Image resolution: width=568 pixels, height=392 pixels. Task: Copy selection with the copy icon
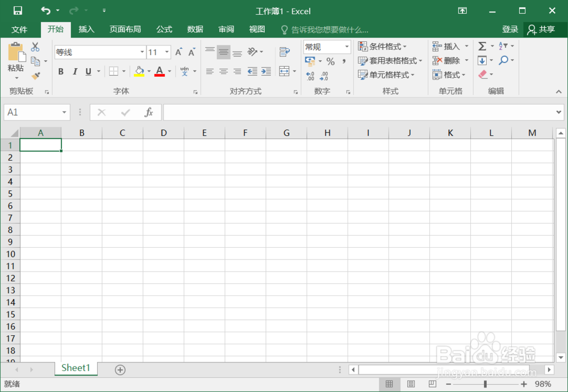tap(35, 61)
